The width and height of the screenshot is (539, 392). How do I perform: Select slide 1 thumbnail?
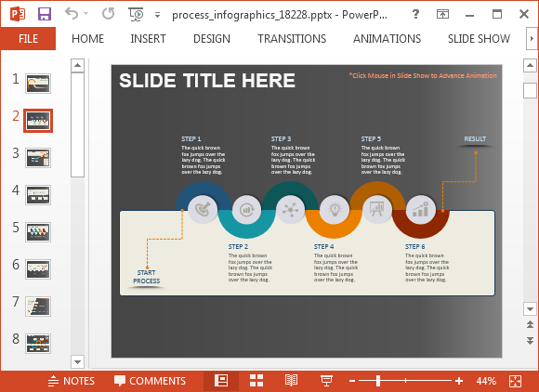tap(38, 84)
